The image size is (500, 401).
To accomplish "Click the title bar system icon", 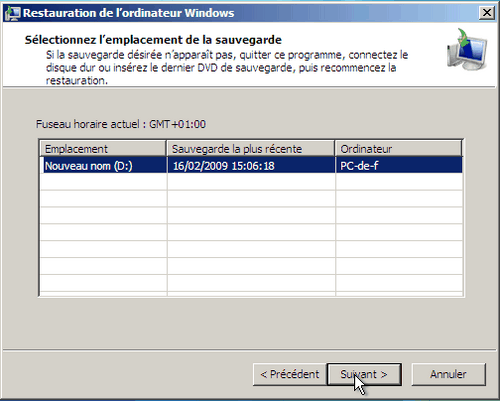I will coord(13,13).
